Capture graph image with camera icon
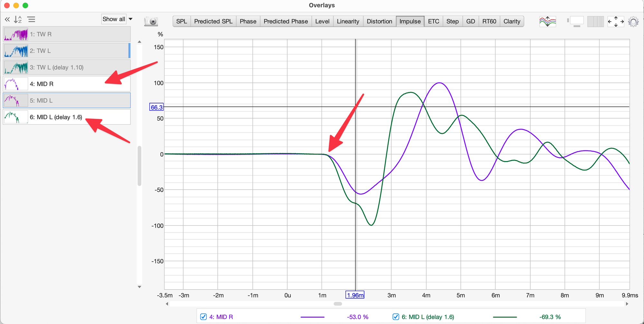The image size is (644, 324). coord(151,22)
